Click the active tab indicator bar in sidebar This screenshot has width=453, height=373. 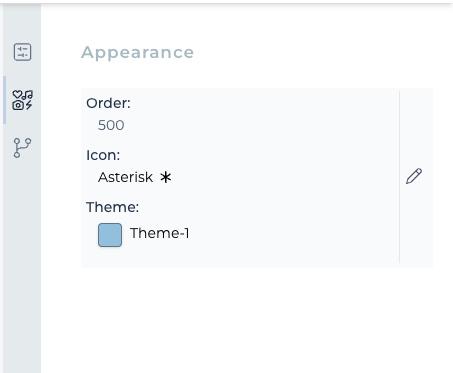[4, 100]
